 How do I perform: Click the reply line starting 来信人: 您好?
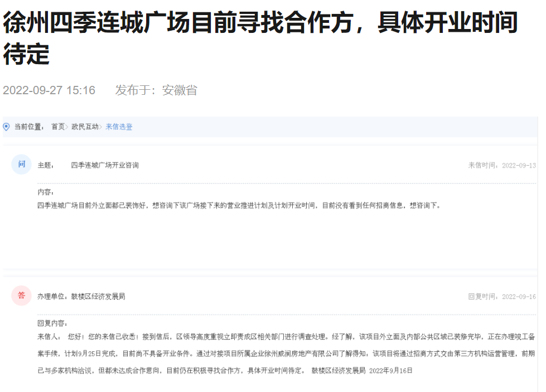click(x=286, y=337)
